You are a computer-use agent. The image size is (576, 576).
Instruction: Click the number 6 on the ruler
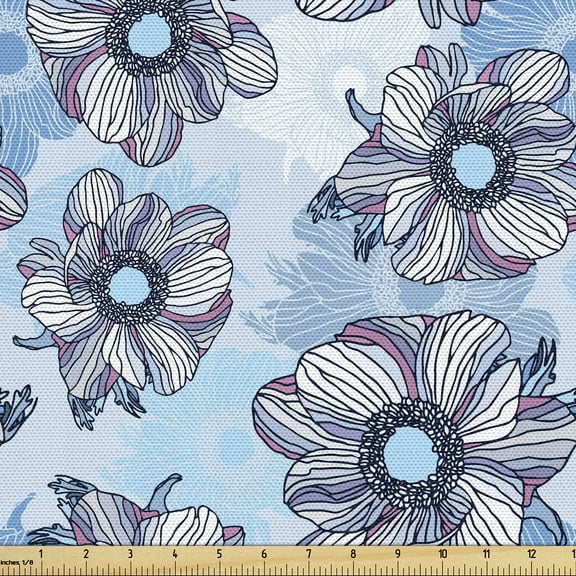(264, 554)
